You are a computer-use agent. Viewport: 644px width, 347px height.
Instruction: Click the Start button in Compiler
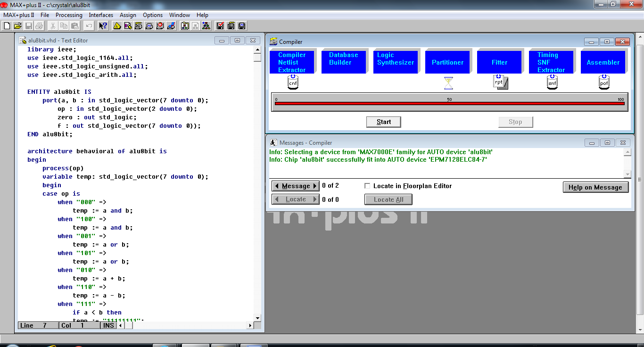tap(384, 122)
